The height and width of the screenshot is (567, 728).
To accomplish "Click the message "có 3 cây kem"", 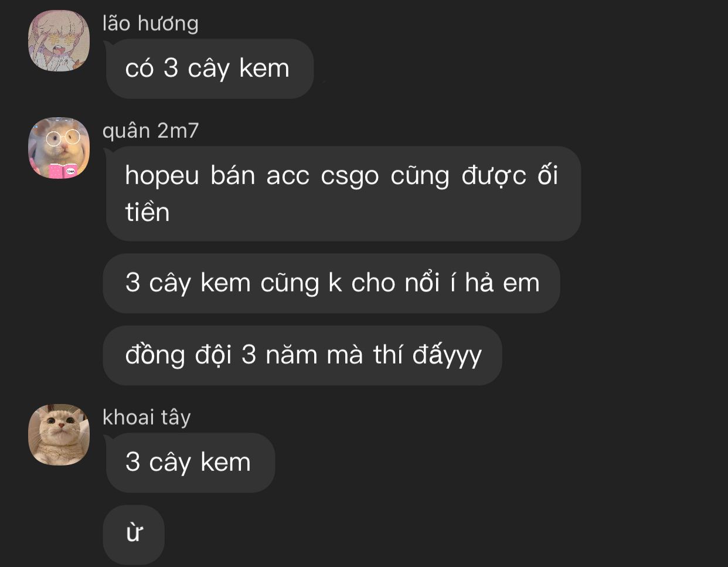I will tap(210, 69).
